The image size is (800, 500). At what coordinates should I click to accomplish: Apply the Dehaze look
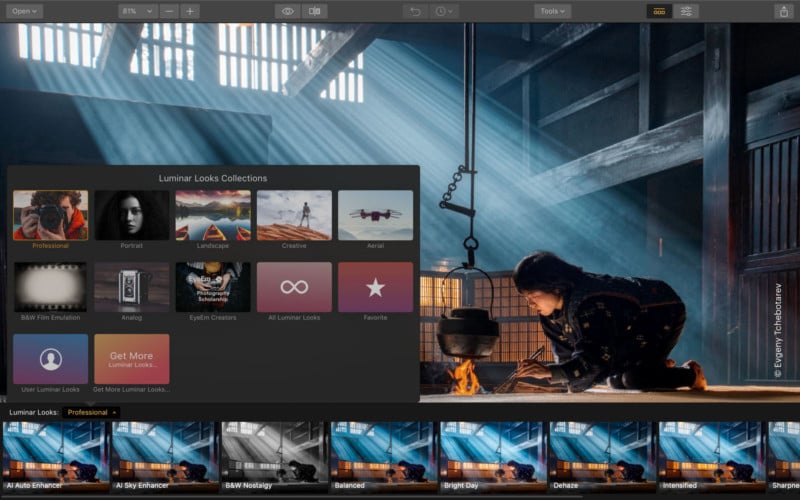point(603,456)
